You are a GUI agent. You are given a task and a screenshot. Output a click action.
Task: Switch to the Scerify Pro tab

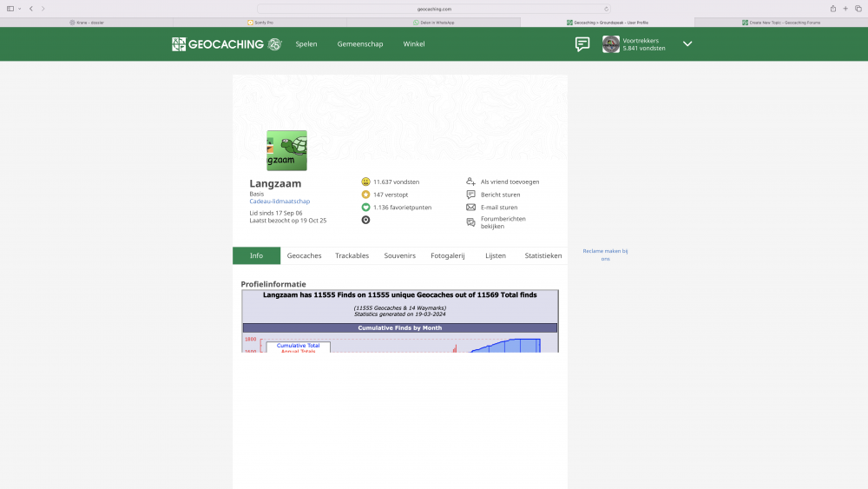coord(260,23)
